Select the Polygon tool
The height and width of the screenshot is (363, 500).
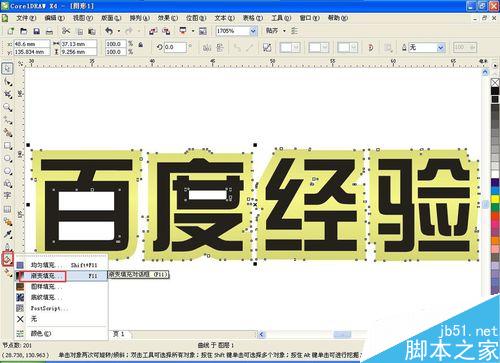pos(8,171)
